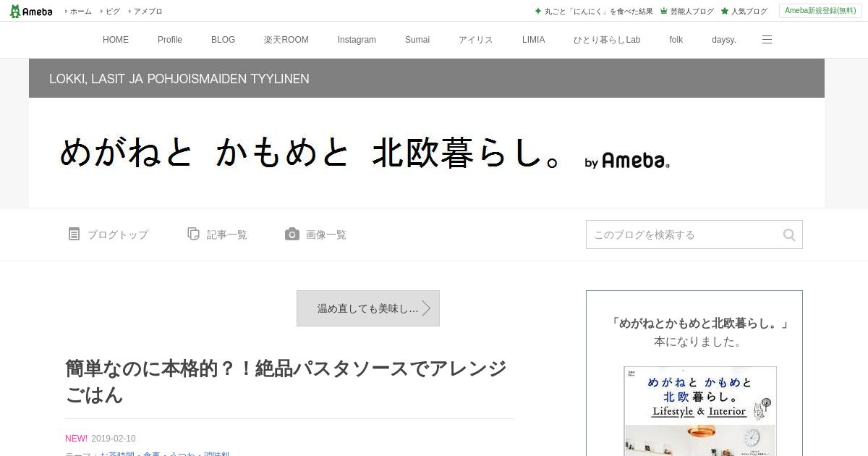
Task: Select LIMIA in navigation menu
Action: click(x=534, y=40)
